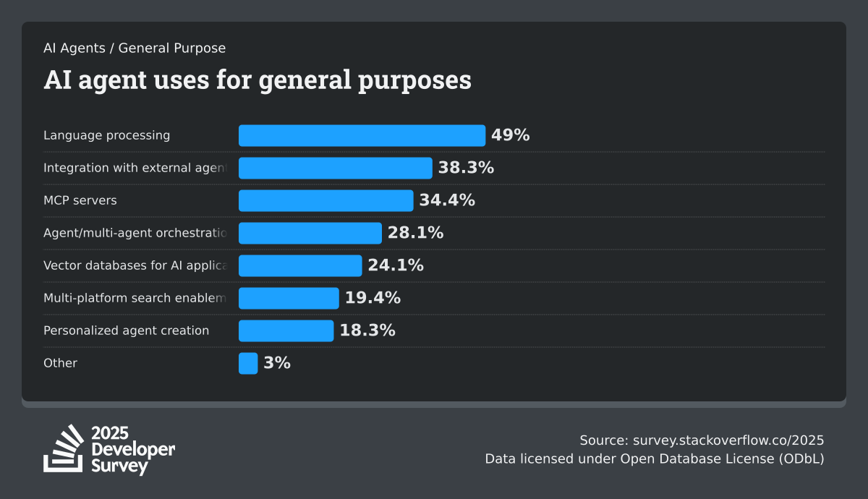Click the Multi-platform search enablement bar
Image resolution: width=868 pixels, height=499 pixels.
click(x=288, y=298)
